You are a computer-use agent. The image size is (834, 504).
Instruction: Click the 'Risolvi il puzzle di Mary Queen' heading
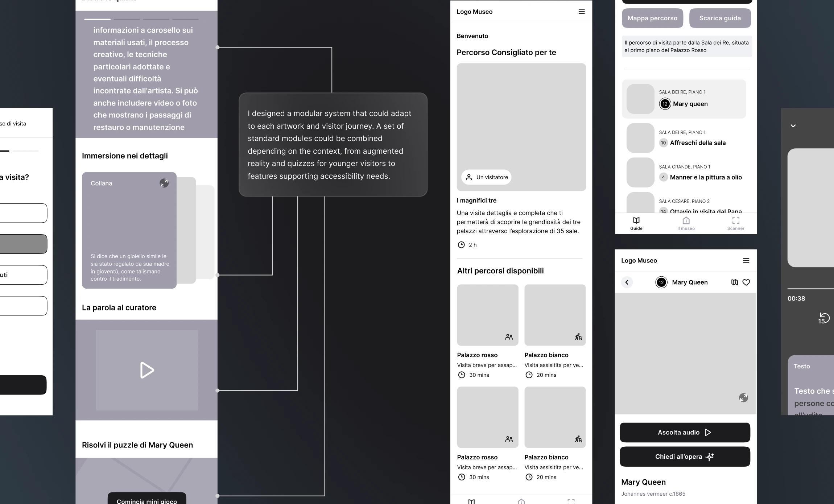point(137,445)
